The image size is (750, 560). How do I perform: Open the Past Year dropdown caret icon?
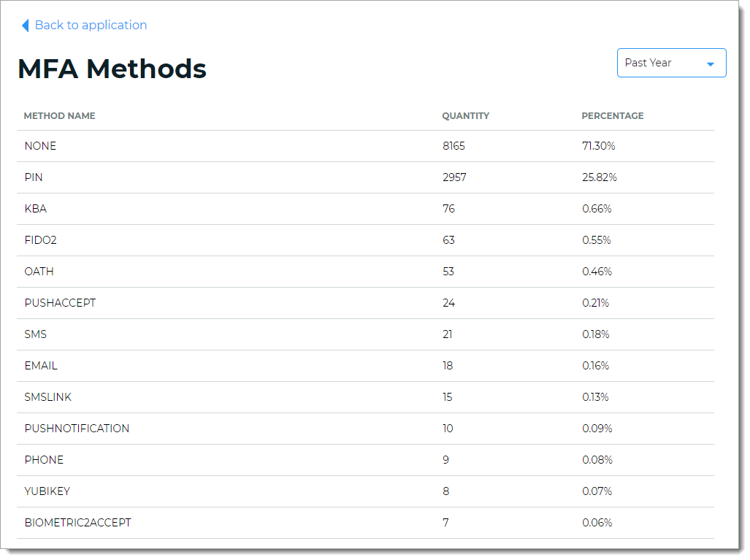710,63
